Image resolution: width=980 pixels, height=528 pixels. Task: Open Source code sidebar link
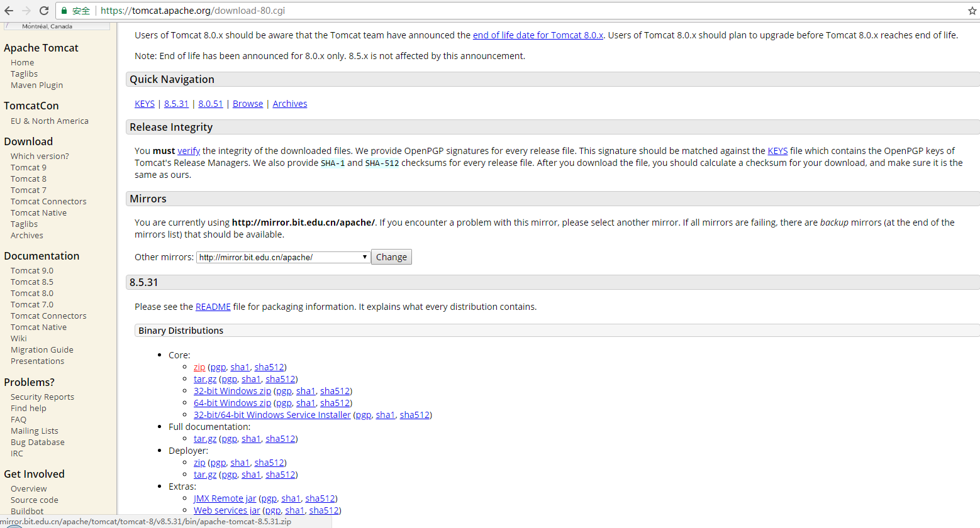coord(35,500)
